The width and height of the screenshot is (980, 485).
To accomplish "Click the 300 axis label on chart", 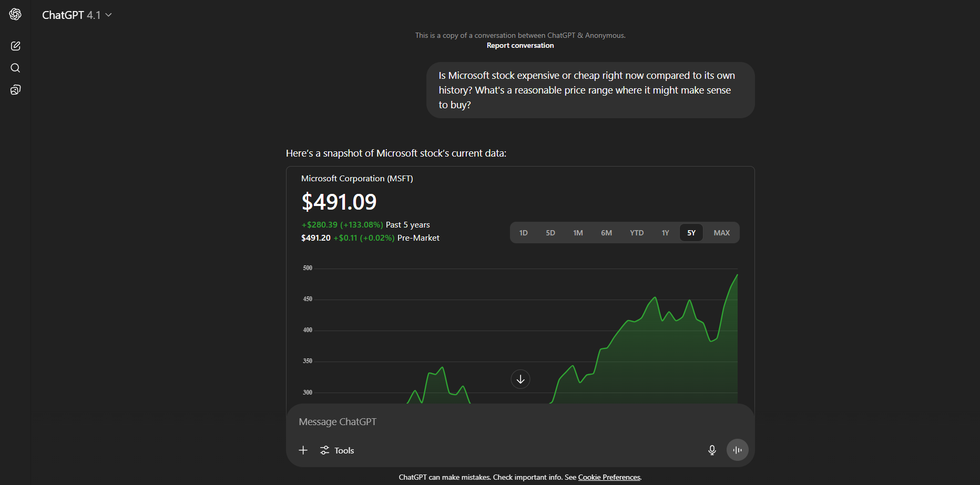I will (308, 393).
